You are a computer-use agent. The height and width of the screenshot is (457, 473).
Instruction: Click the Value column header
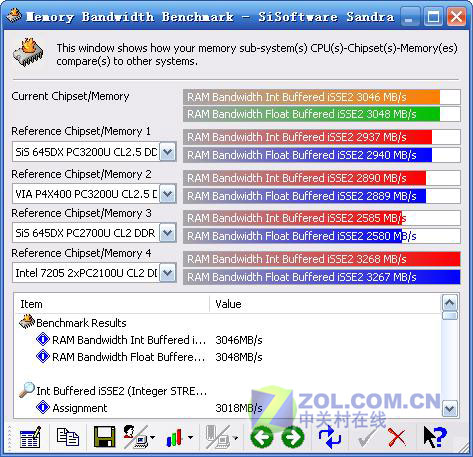[x=325, y=304]
